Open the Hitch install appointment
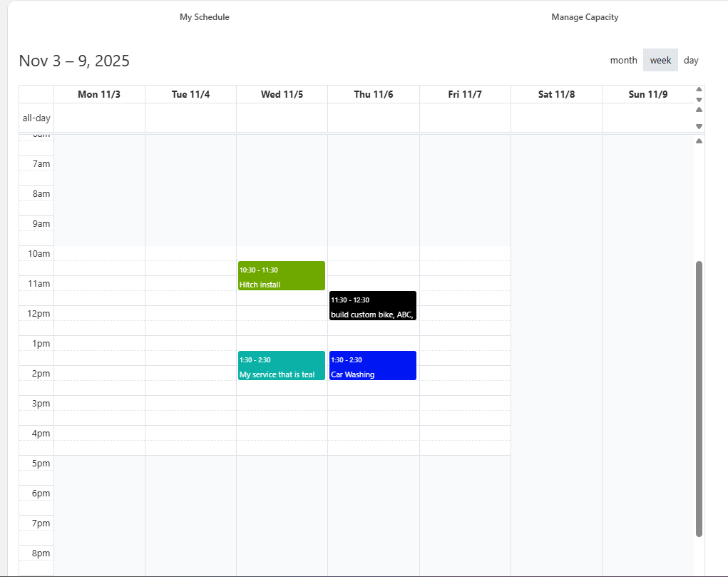The width and height of the screenshot is (728, 577). (282, 276)
